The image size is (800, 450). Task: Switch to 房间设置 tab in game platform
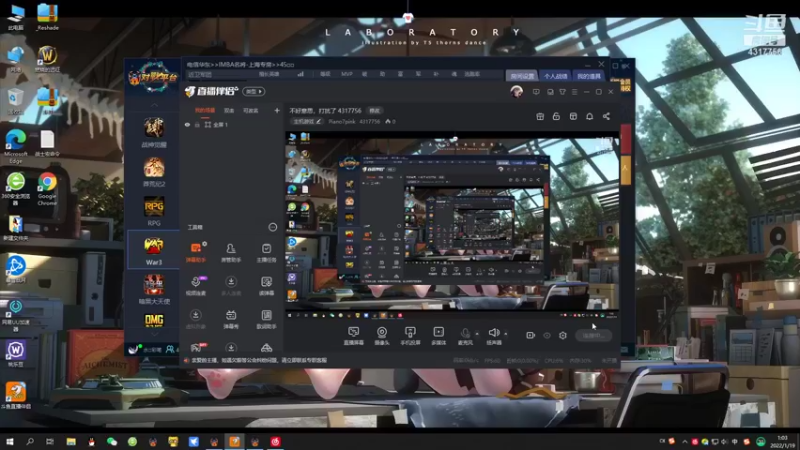522,76
